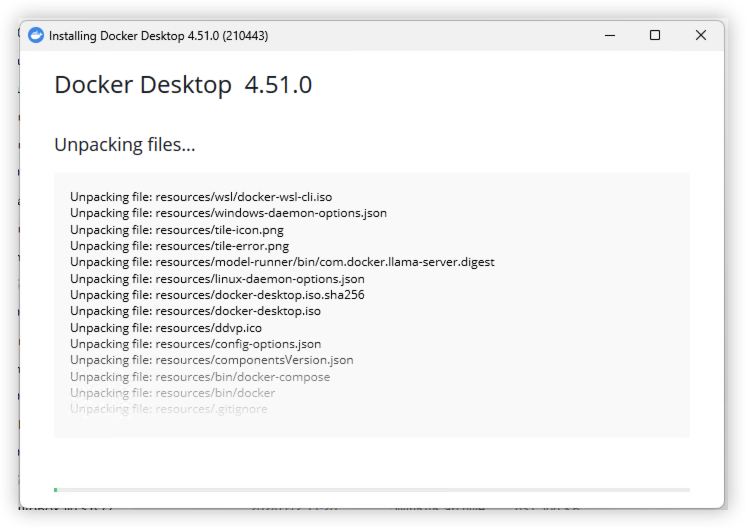Click the Docker whale icon in title bar
Screen dimensions: 746x528
pos(36,35)
